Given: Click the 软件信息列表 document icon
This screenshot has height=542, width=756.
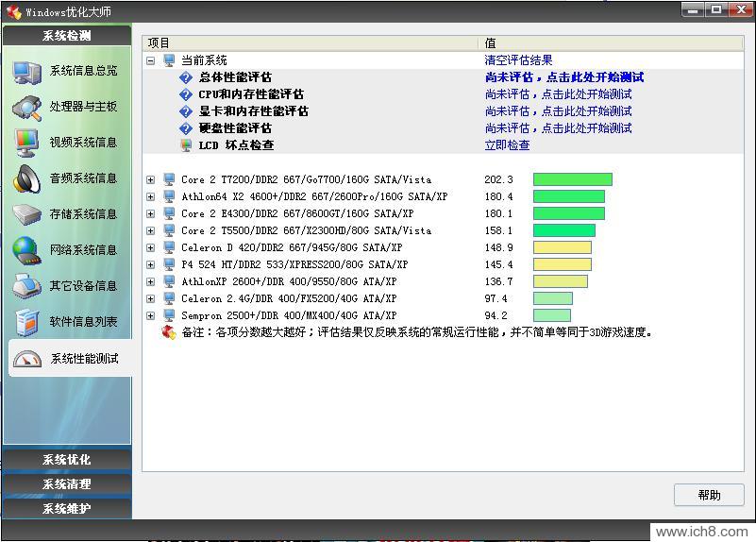Looking at the screenshot, I should [27, 322].
